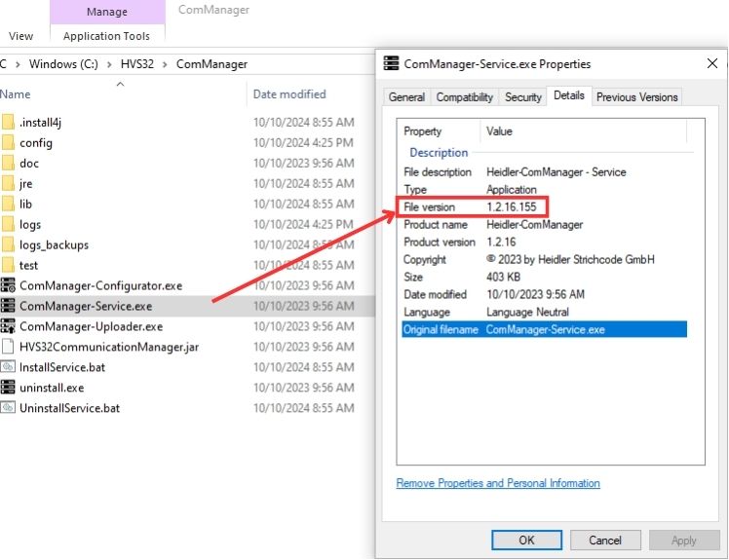This screenshot has height=560, width=729.
Task: Click the ComManager-Configurator.exe file icon
Action: point(8,285)
